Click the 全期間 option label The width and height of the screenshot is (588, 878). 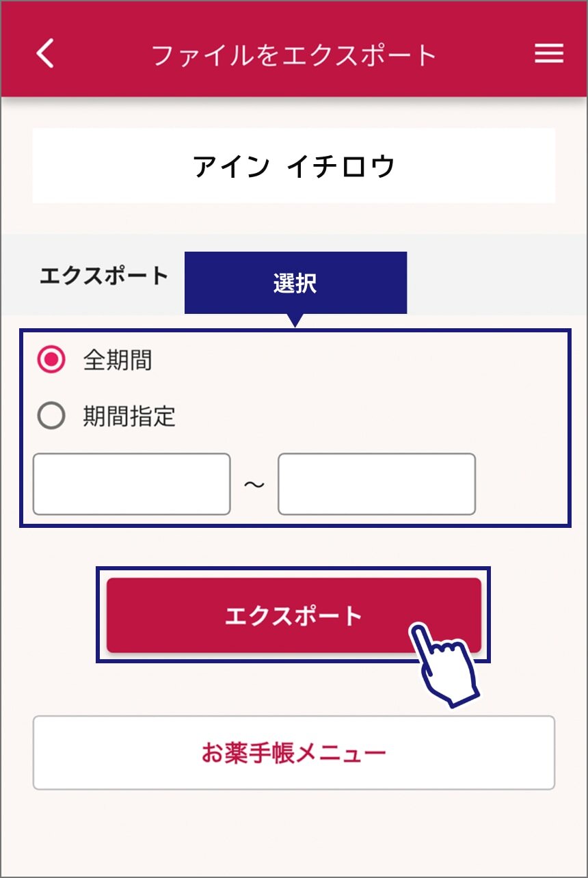[x=118, y=360]
